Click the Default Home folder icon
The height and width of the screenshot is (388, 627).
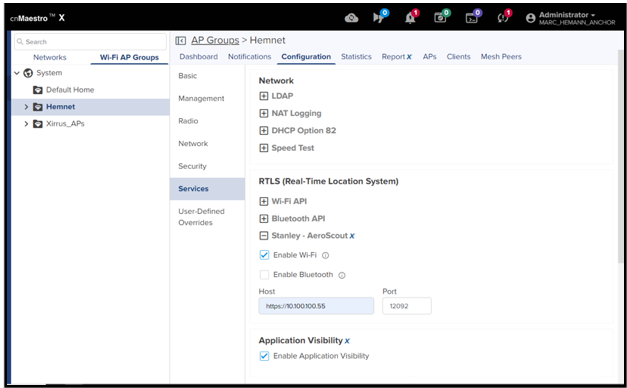[38, 90]
